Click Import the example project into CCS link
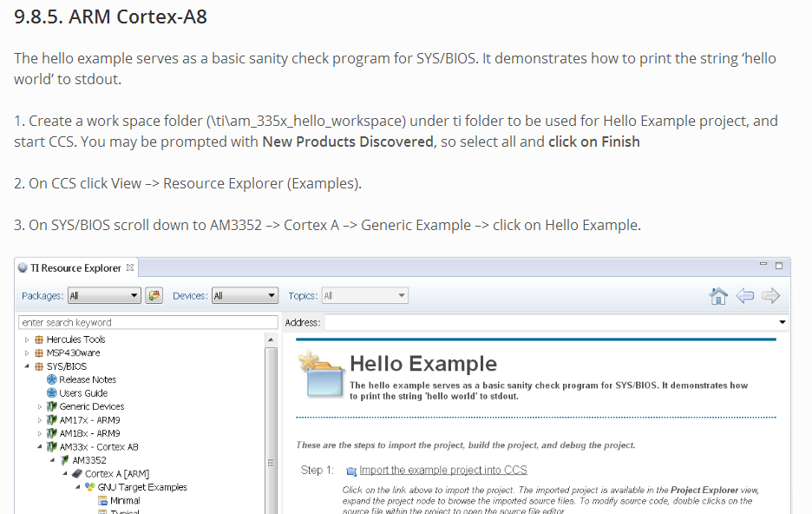The width and height of the screenshot is (812, 514). (443, 470)
